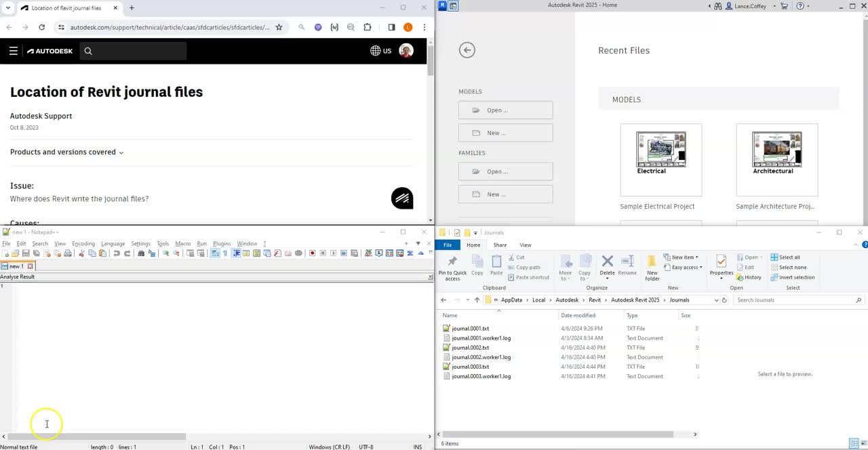Open a file via Notepad++ open-folder icon
868x450 pixels.
pyautogui.click(x=15, y=253)
